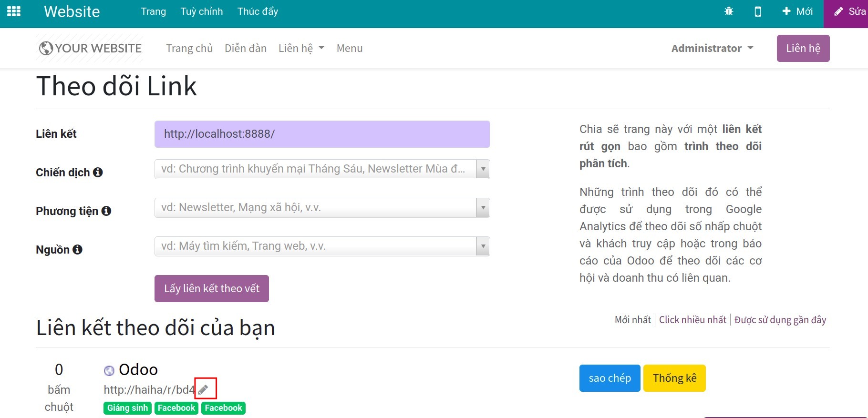Click the pencil edit icon beside short link
Viewport: 868px width, 418px height.
[204, 390]
